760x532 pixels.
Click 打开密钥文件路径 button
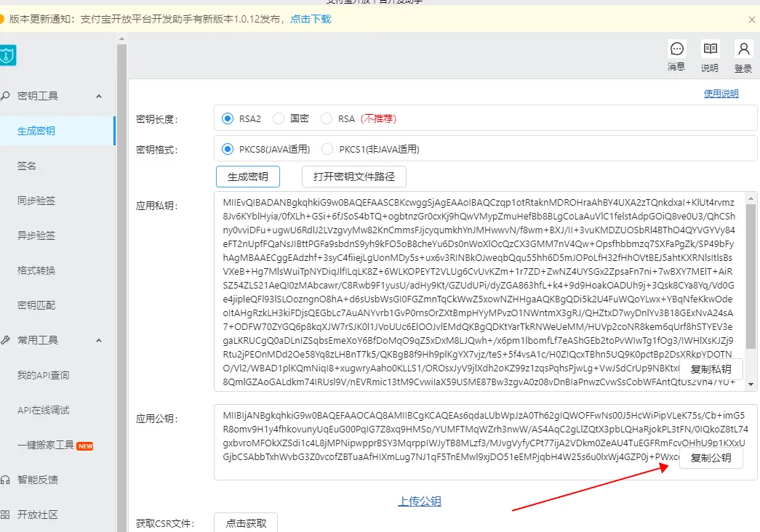coord(354,177)
